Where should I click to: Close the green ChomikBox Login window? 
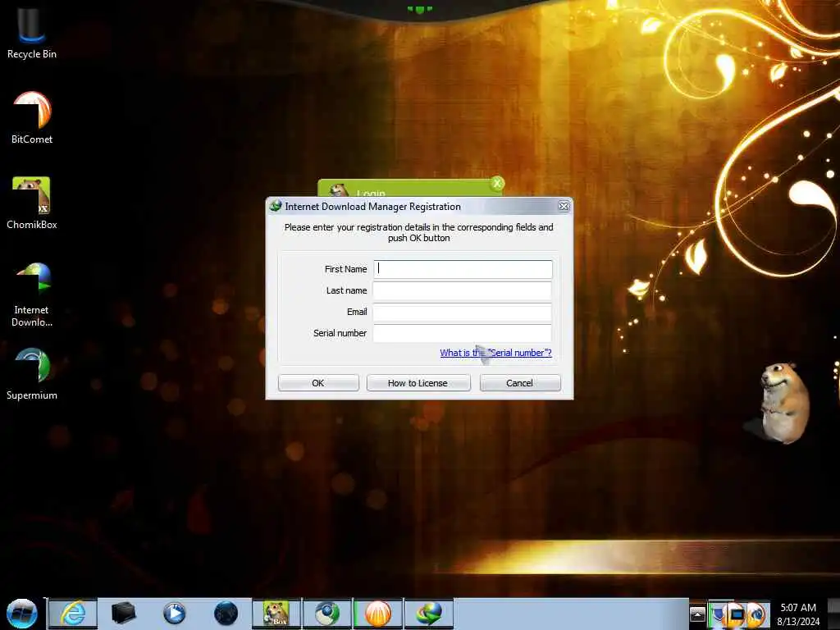tap(497, 184)
